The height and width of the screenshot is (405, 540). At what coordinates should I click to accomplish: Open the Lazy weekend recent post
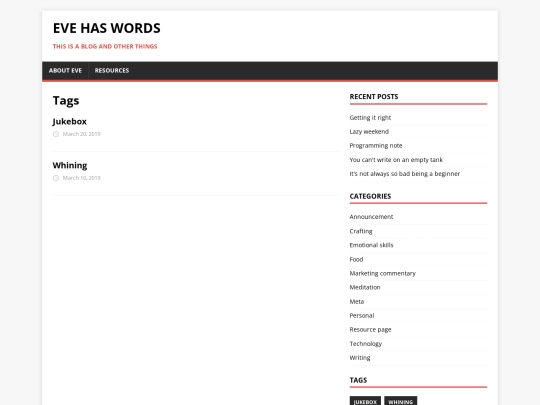[369, 132]
